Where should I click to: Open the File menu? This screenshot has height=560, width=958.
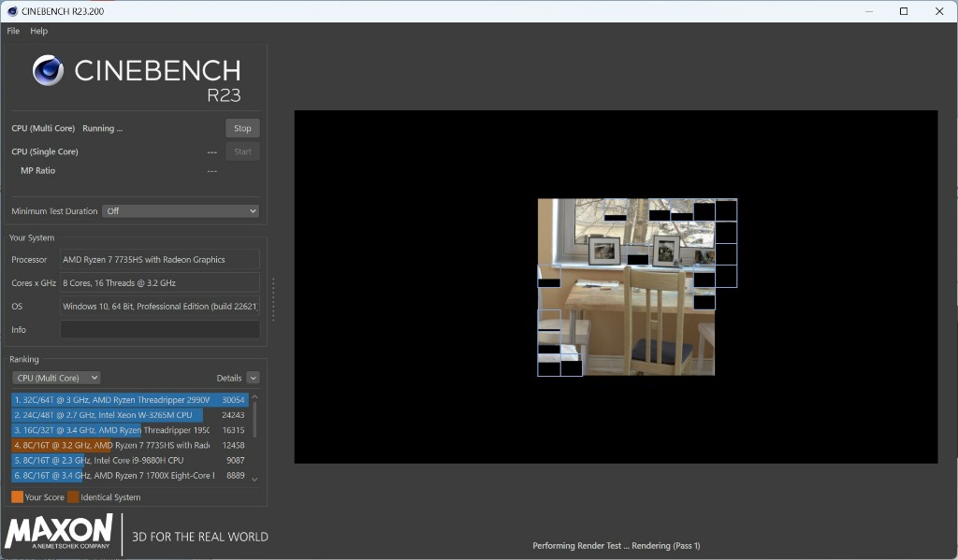click(13, 31)
